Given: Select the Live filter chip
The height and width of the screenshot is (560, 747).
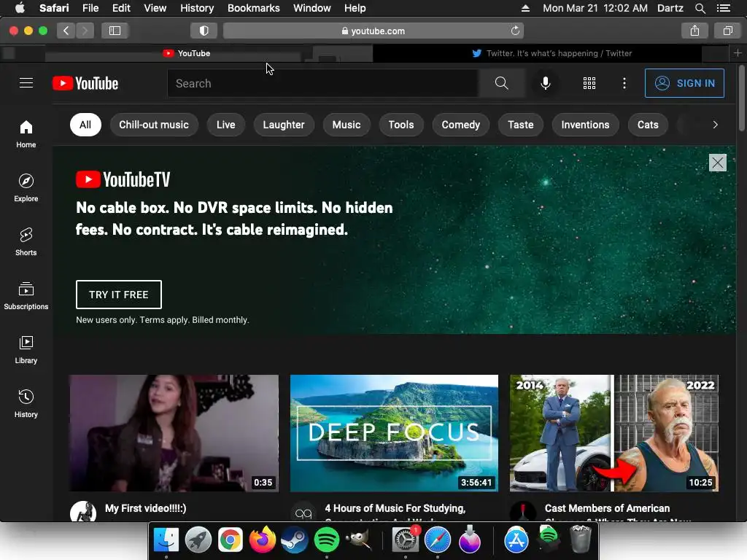Looking at the screenshot, I should pyautogui.click(x=226, y=125).
